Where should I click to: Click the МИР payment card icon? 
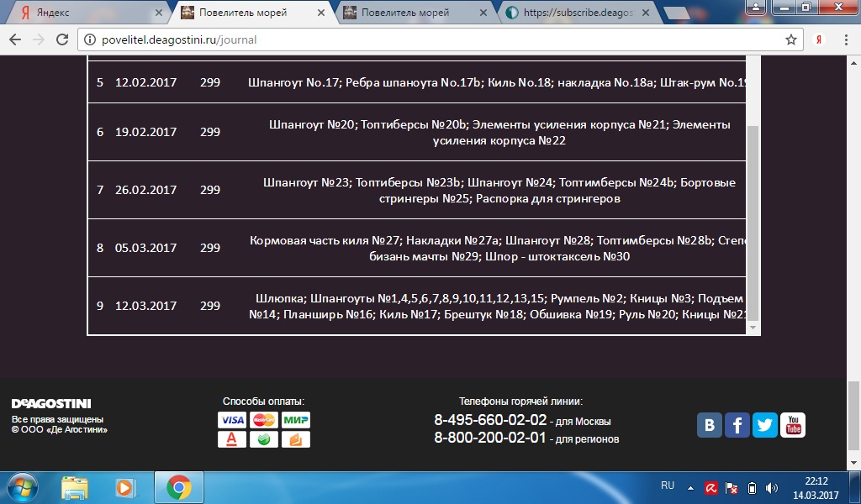pos(295,420)
